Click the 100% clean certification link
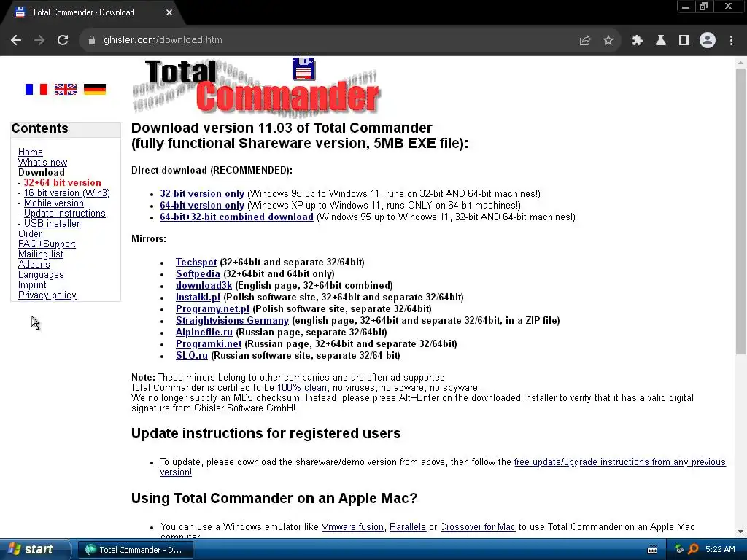 click(302, 388)
